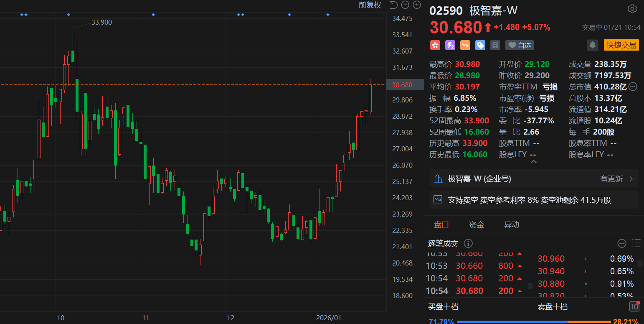Open the settings gear beside the stock name
This screenshot has width=644, height=324.
(632, 9)
